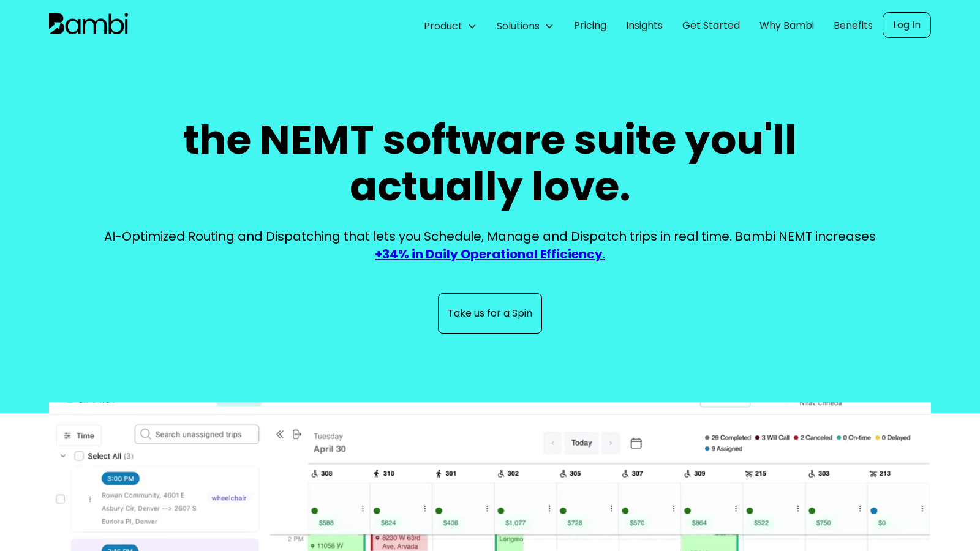
Task: Click the stretcher icon for vehicle 215
Action: (x=748, y=474)
